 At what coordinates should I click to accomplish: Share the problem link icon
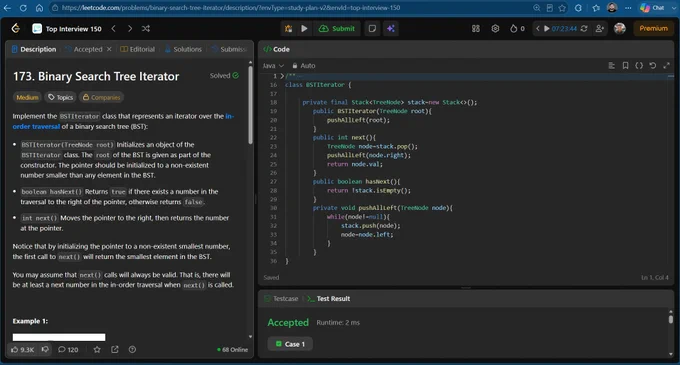click(114, 349)
